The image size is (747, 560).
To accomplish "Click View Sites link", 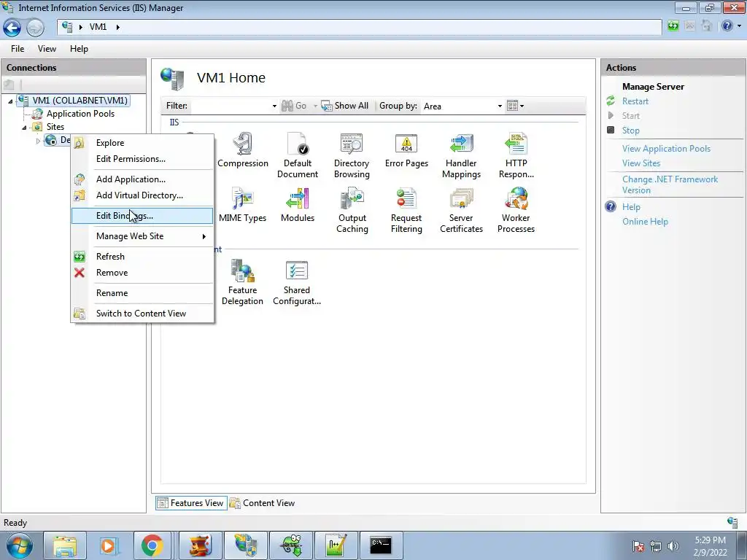I will coord(640,163).
